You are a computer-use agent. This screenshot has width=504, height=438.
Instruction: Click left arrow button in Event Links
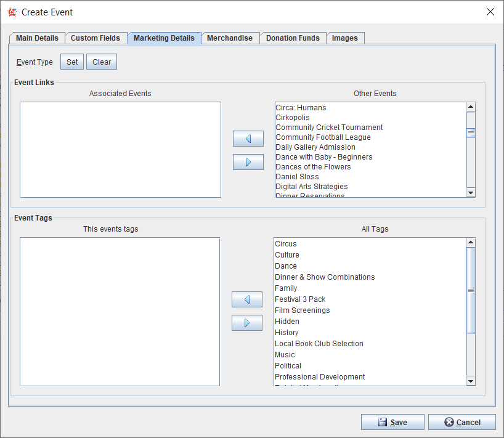click(x=248, y=139)
